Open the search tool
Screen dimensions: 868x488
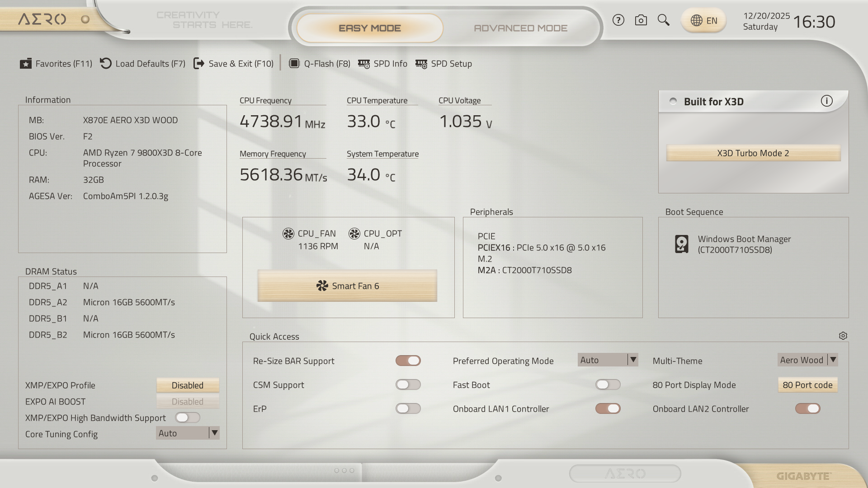click(x=663, y=20)
